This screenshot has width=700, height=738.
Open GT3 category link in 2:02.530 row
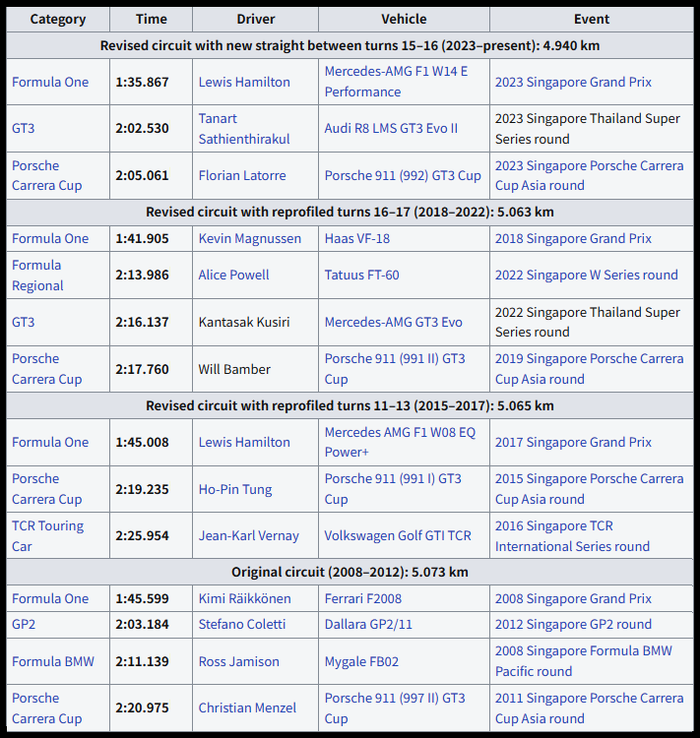pos(23,128)
